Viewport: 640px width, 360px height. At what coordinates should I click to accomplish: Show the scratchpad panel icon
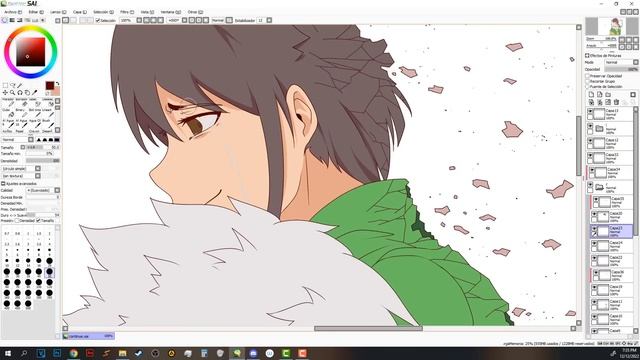pyautogui.click(x=42, y=20)
